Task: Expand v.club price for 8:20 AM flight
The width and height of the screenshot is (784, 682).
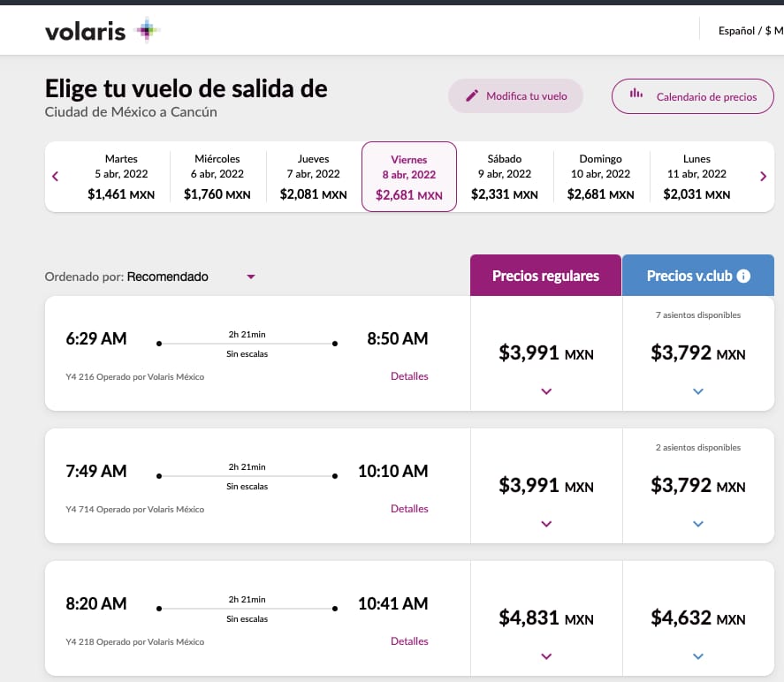Action: coord(698,656)
